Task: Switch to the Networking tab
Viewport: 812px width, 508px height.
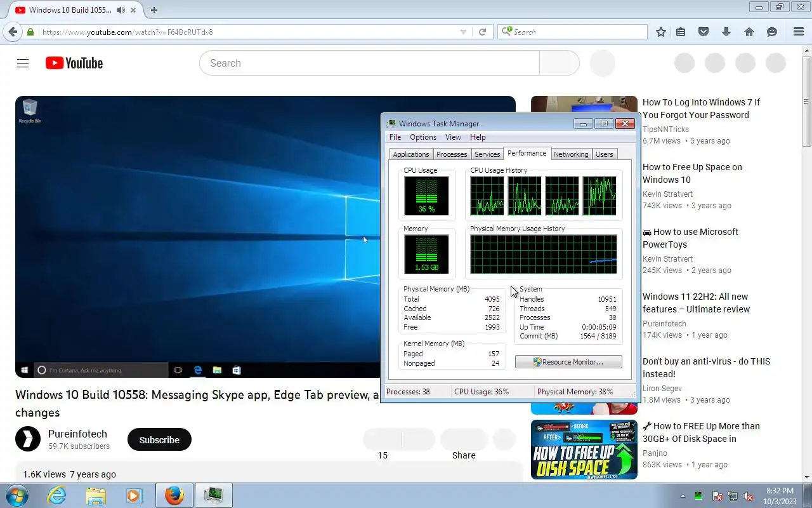Action: (571, 154)
